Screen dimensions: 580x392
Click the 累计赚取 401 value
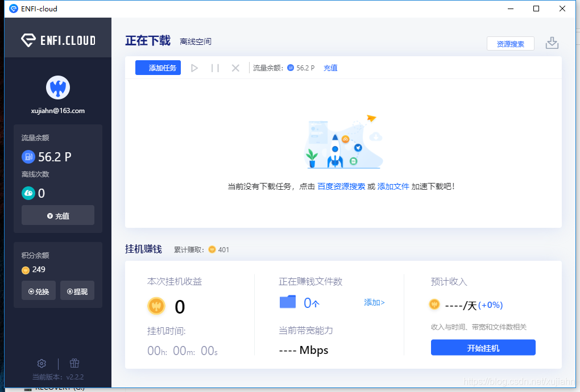pos(224,250)
